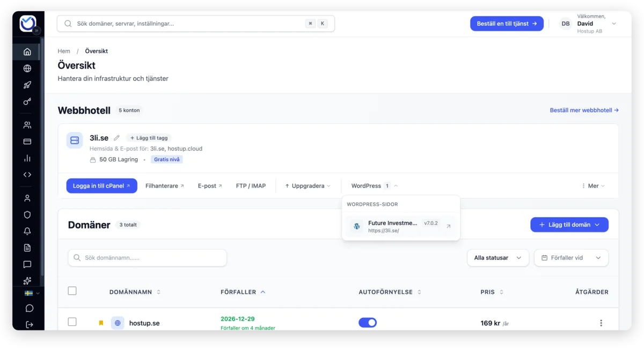Open the credit card billing icon in the sidebar
The image size is (644, 348).
click(27, 142)
